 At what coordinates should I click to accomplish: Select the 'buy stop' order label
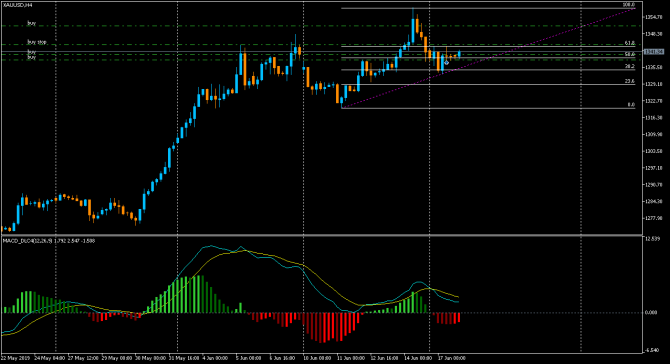pyautogui.click(x=37, y=42)
